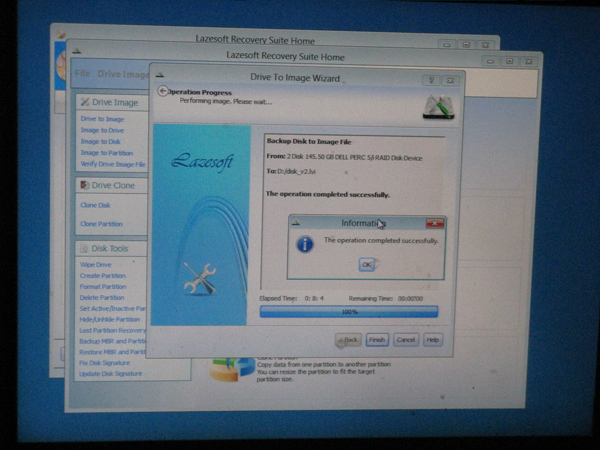Minimize the back Lazesoft Recovery Suite window
Viewport: 600px width, 450px height.
tap(447, 45)
